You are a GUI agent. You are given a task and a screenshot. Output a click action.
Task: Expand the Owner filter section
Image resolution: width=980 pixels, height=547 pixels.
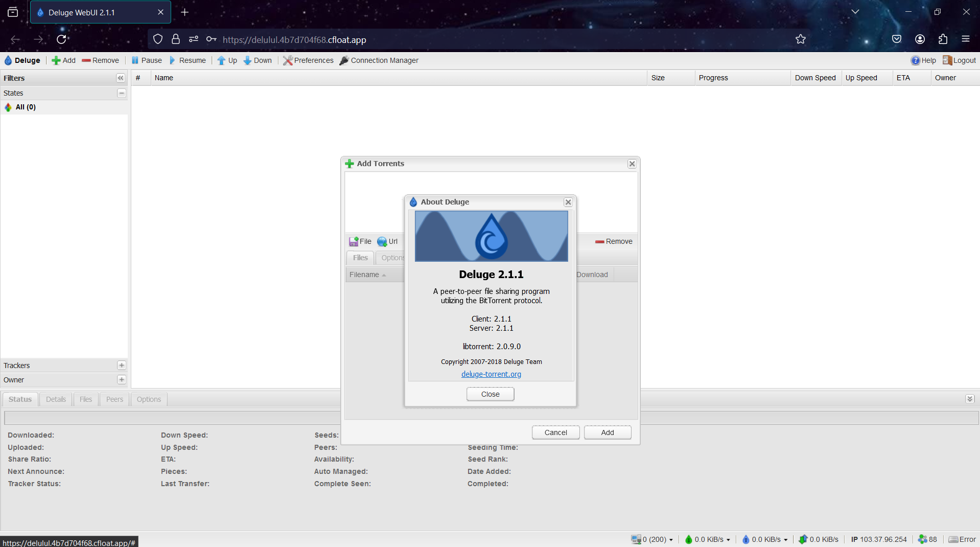122,379
